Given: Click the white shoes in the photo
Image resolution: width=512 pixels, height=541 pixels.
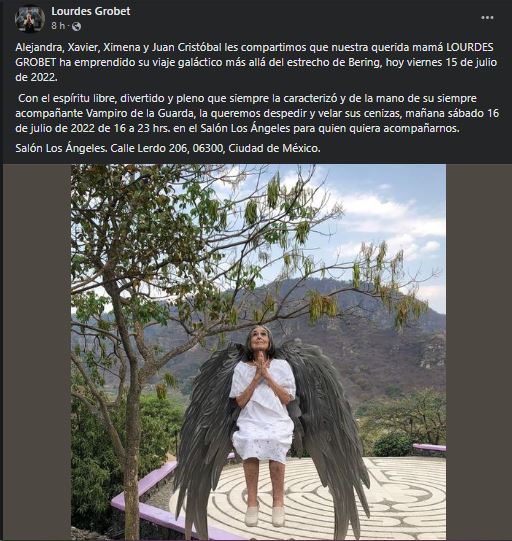Looking at the screenshot, I should pyautogui.click(x=265, y=516).
